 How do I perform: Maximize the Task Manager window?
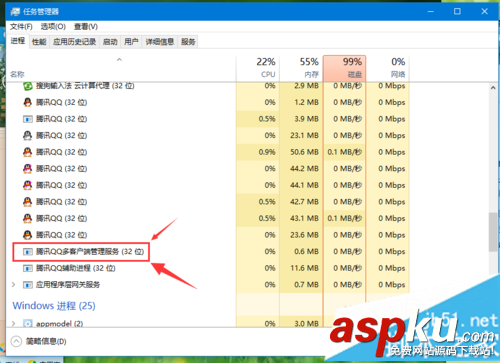(457, 12)
